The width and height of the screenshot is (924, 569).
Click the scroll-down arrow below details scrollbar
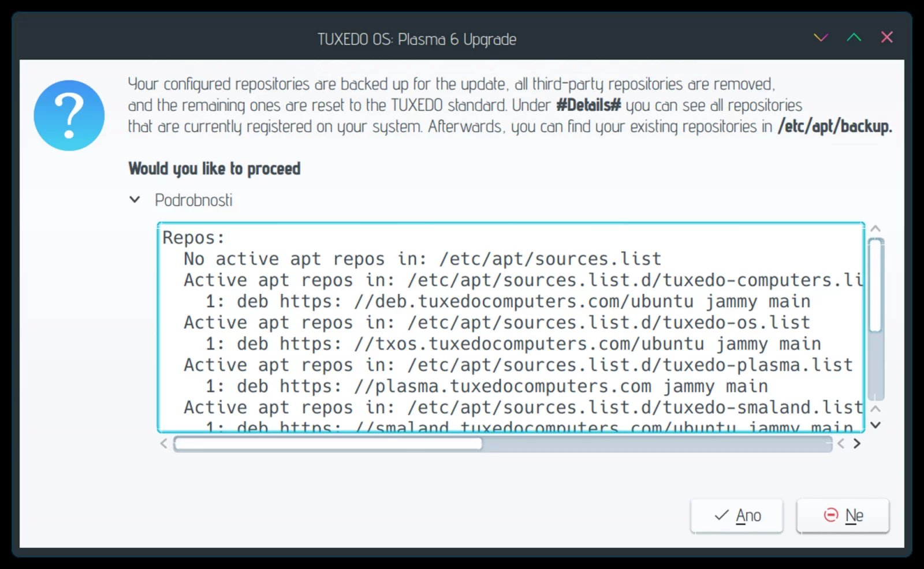875,425
